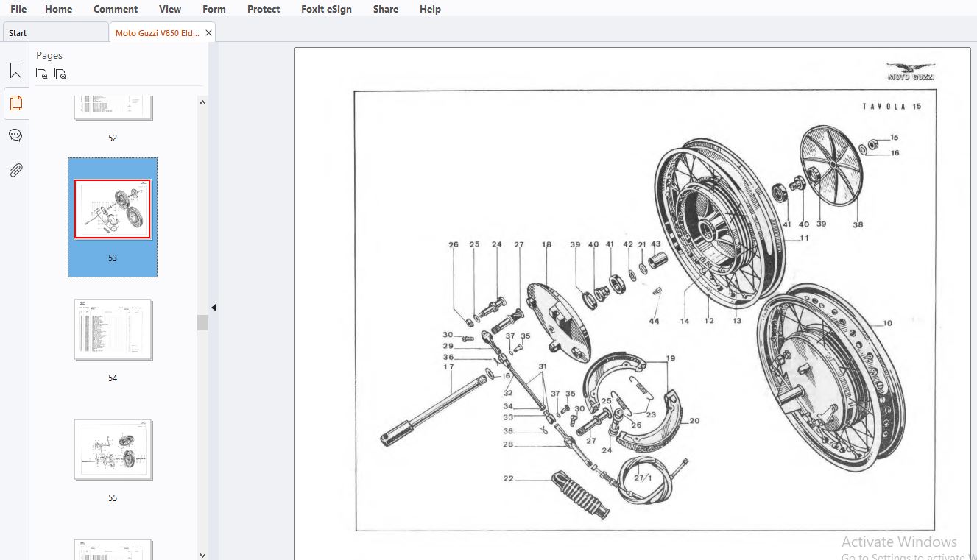The image size is (977, 560).
Task: Click the first thumbnail size icon under Pages
Action: (x=42, y=74)
